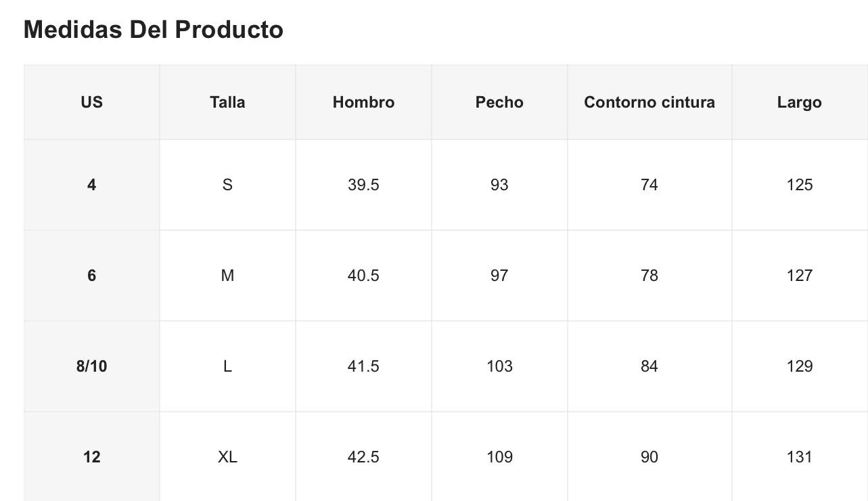
Task: Select the Talla column header
Action: click(227, 102)
